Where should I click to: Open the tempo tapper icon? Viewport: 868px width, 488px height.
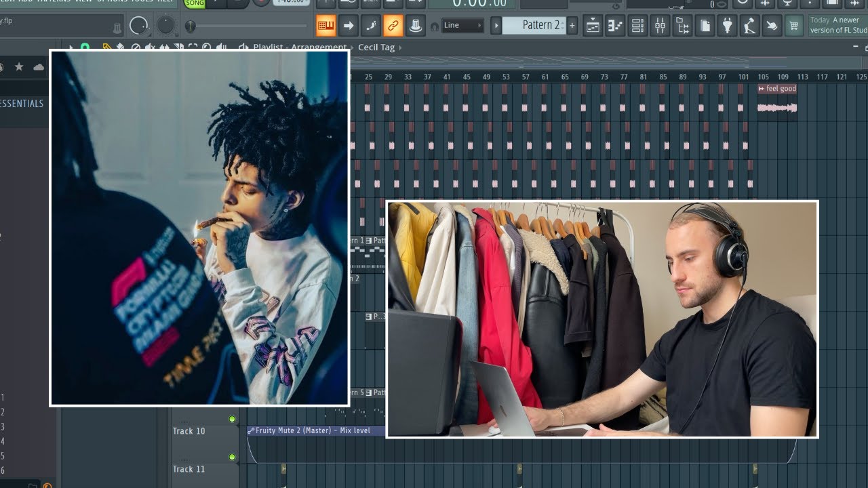pos(749,26)
